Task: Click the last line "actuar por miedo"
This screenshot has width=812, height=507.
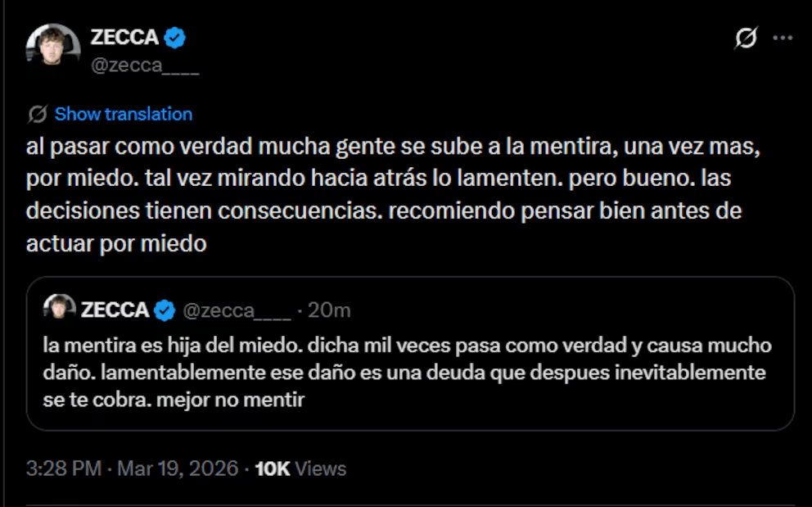Action: [115, 243]
